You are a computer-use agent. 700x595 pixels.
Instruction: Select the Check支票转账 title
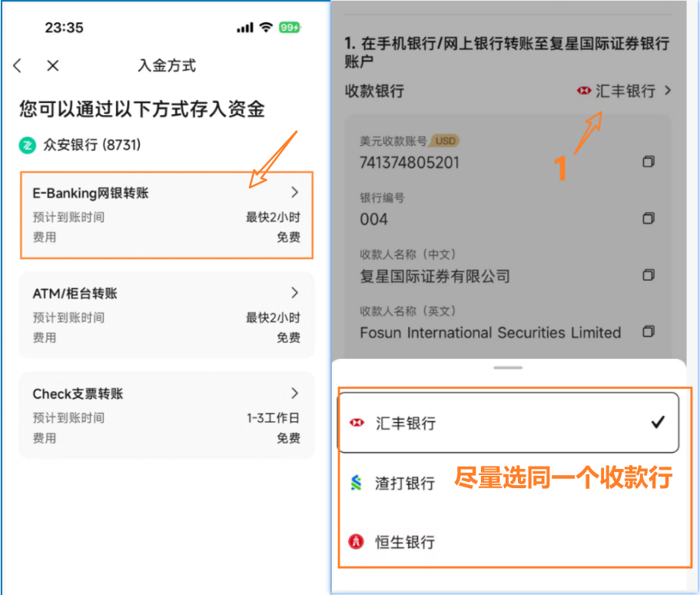tap(78, 394)
